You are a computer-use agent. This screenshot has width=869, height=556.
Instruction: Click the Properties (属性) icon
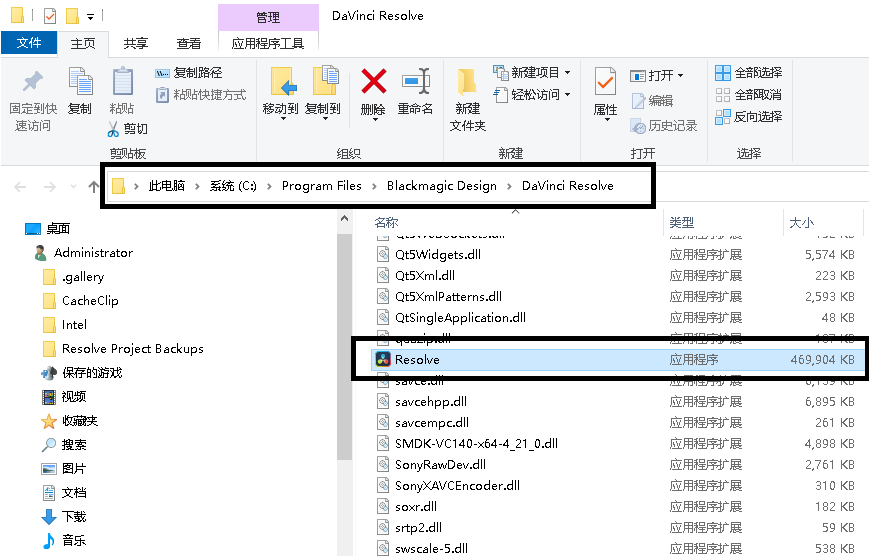tap(605, 81)
